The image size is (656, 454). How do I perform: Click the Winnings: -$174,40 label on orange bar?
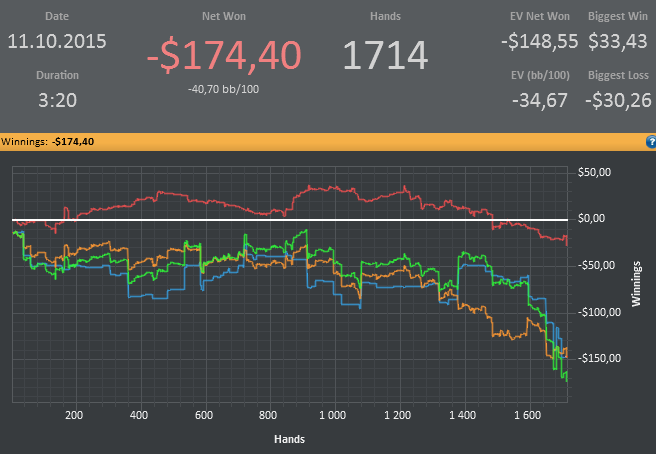click(47, 142)
